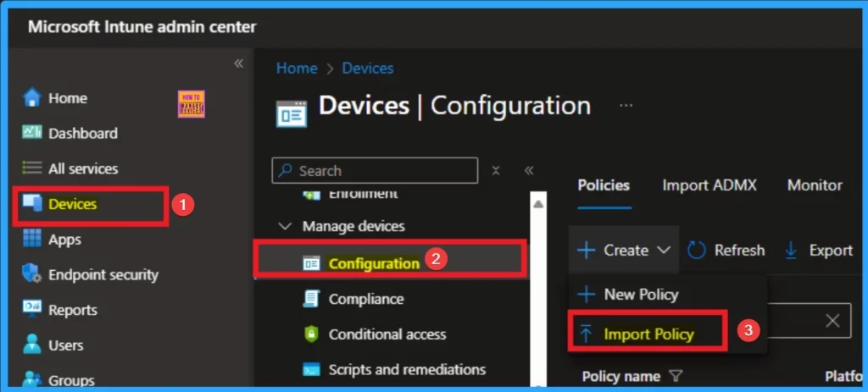Open the Apps grid icon

pos(32,239)
